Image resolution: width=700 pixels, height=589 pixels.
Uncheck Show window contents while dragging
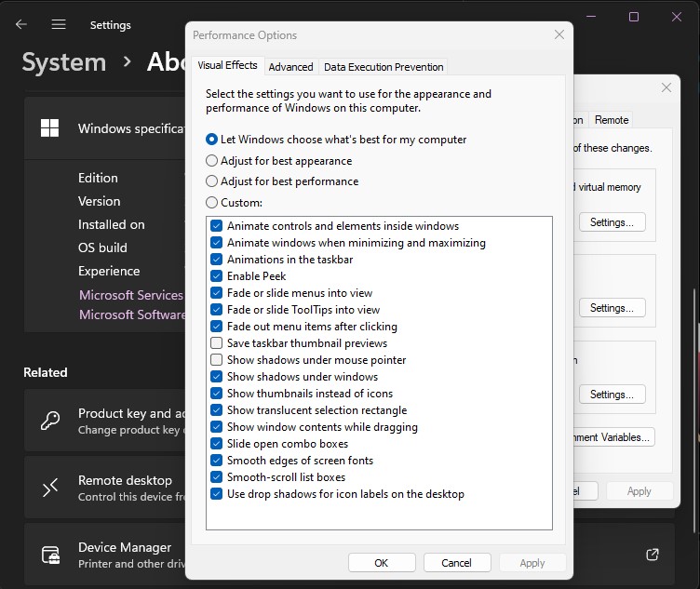click(217, 426)
